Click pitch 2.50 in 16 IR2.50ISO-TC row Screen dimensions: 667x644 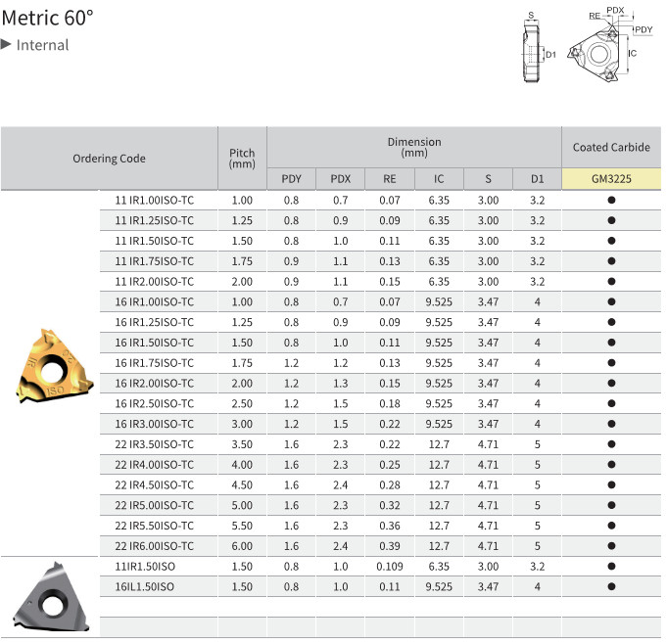[242, 404]
